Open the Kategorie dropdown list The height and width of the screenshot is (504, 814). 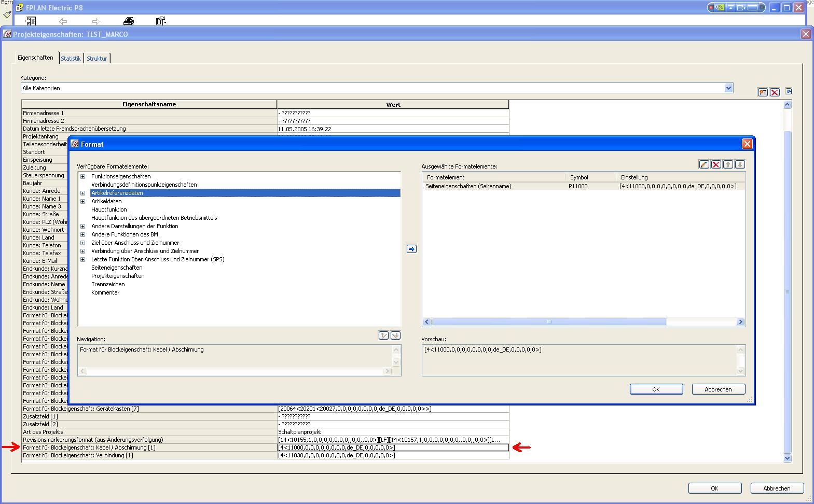tap(728, 88)
